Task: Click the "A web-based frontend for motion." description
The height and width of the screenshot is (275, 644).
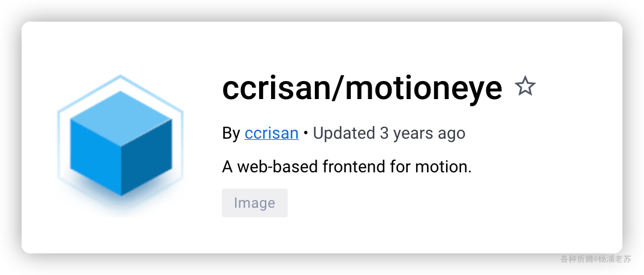Action: 347,167
